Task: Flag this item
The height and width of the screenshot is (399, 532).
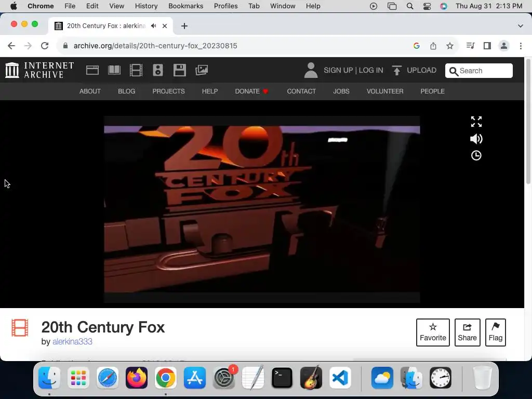Action: click(x=495, y=332)
